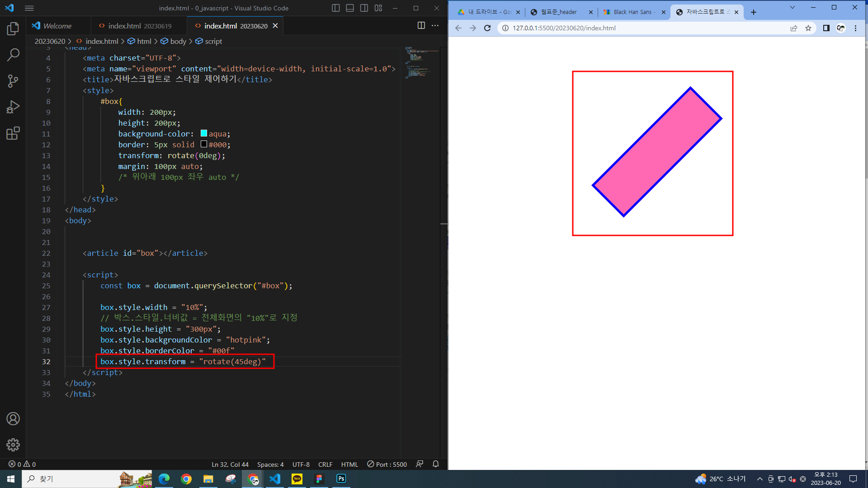Open Source Control view
Viewport: 868px width, 488px height.
(13, 81)
